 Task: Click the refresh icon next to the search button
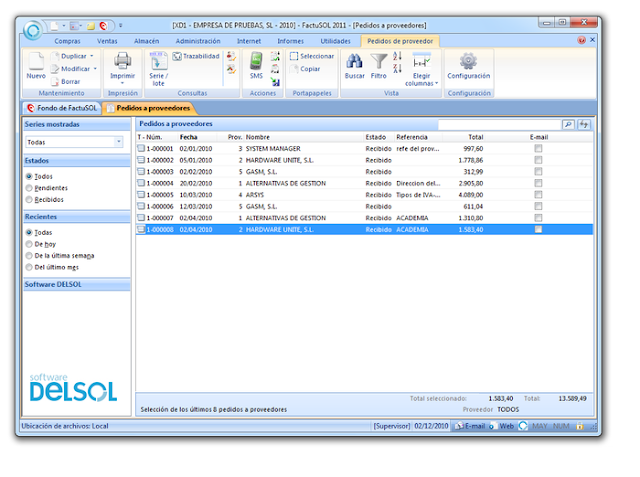584,124
